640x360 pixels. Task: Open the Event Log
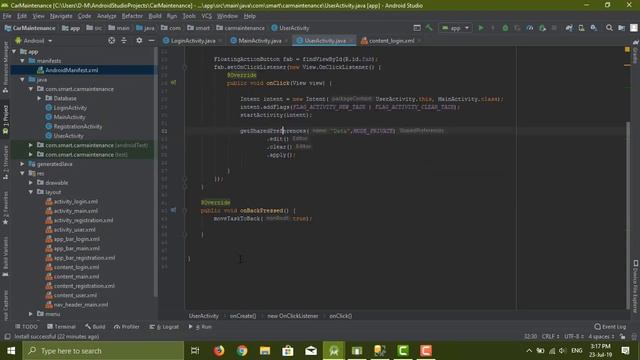pyautogui.click(x=610, y=327)
